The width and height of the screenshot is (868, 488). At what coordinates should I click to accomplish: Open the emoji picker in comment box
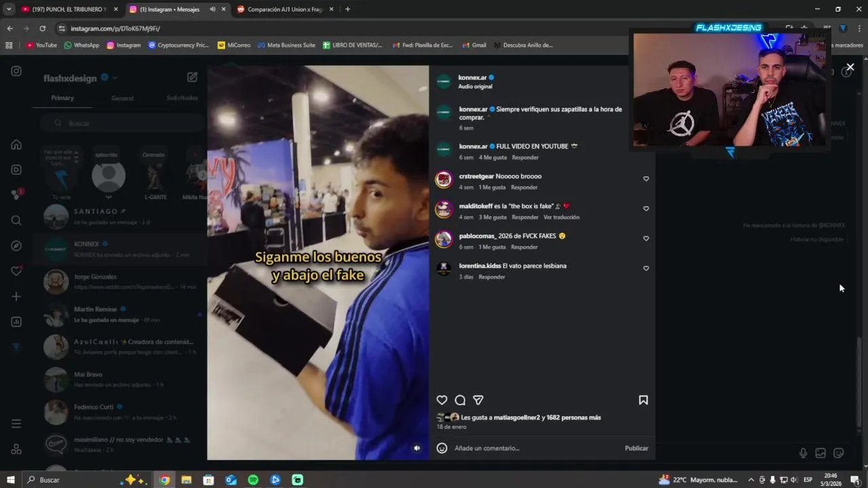[x=441, y=448]
